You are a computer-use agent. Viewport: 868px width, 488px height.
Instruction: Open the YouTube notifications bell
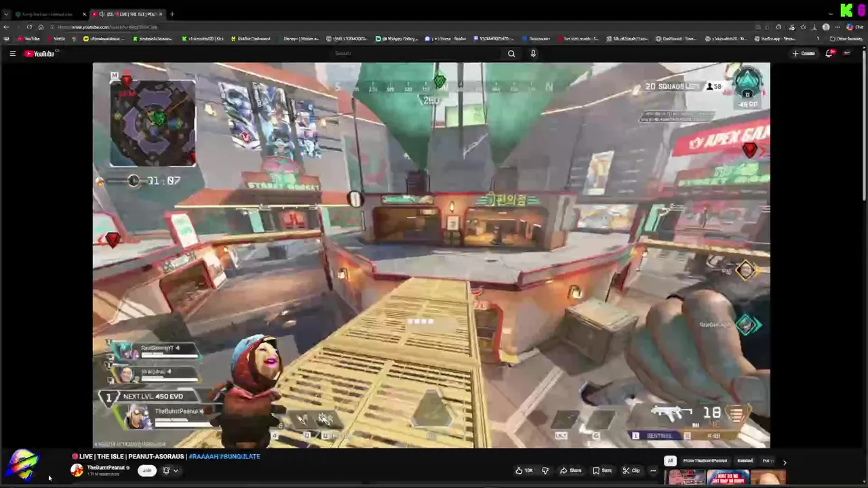[829, 54]
